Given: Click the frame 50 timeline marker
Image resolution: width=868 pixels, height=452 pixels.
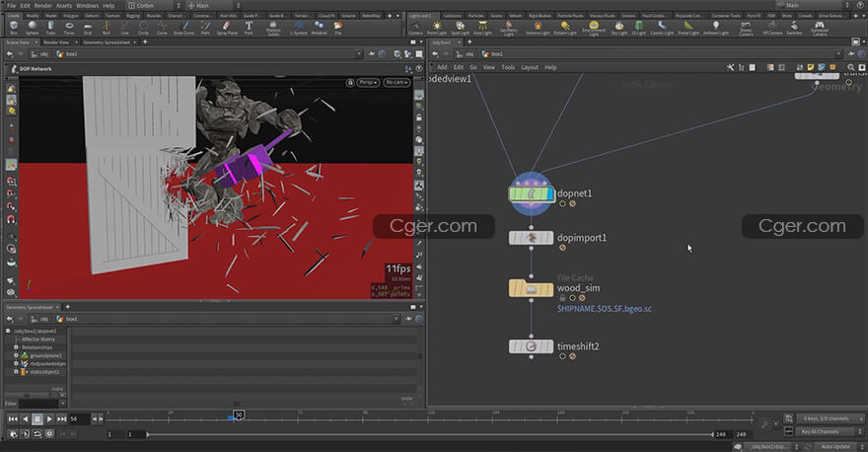Looking at the screenshot, I should point(239,414).
